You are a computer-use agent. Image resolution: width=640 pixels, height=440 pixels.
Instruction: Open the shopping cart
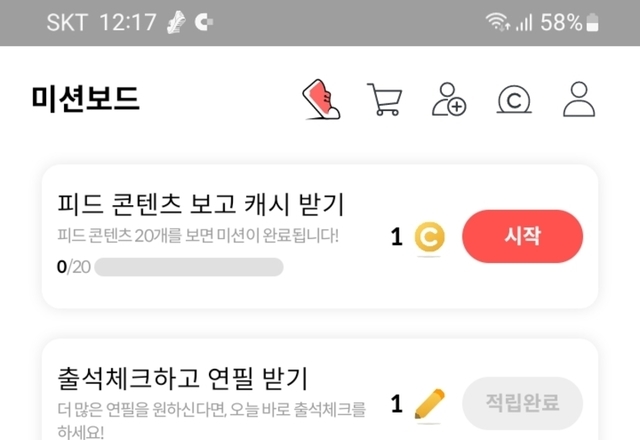point(385,100)
